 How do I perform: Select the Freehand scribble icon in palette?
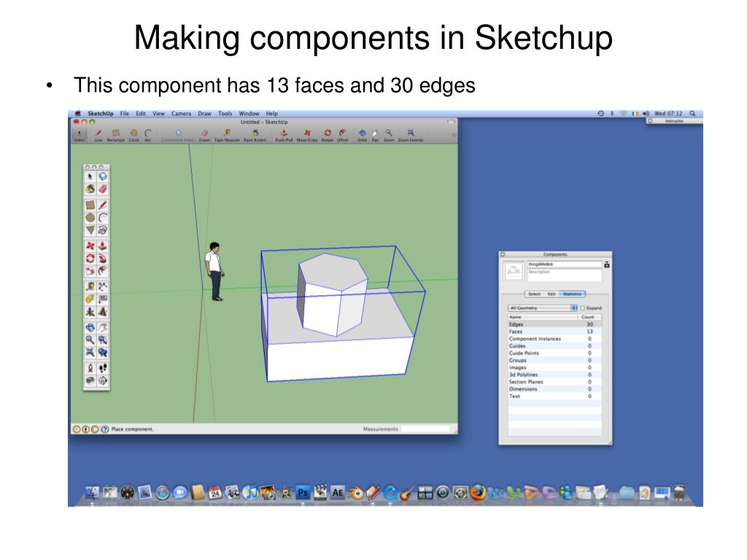(103, 230)
